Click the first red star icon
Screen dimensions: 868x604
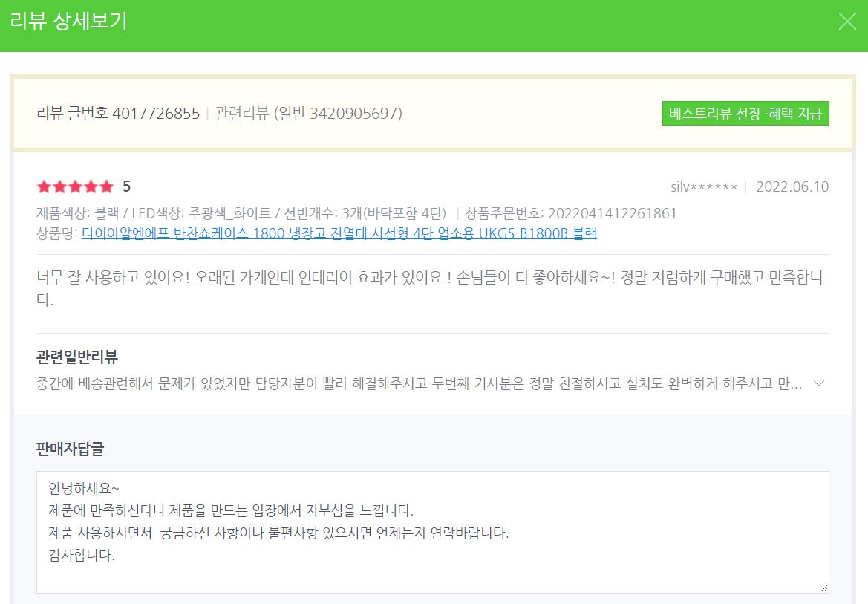[44, 186]
